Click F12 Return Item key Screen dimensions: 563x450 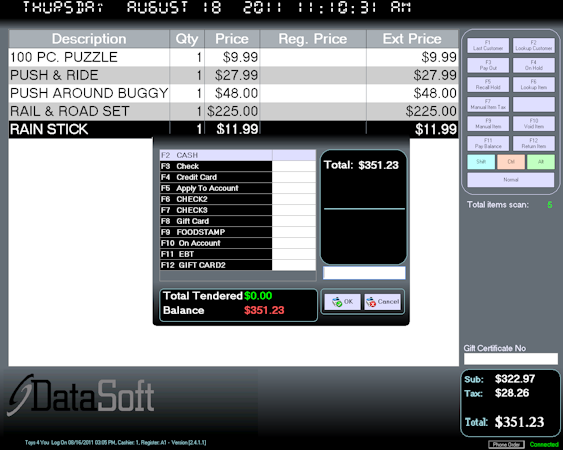click(534, 143)
